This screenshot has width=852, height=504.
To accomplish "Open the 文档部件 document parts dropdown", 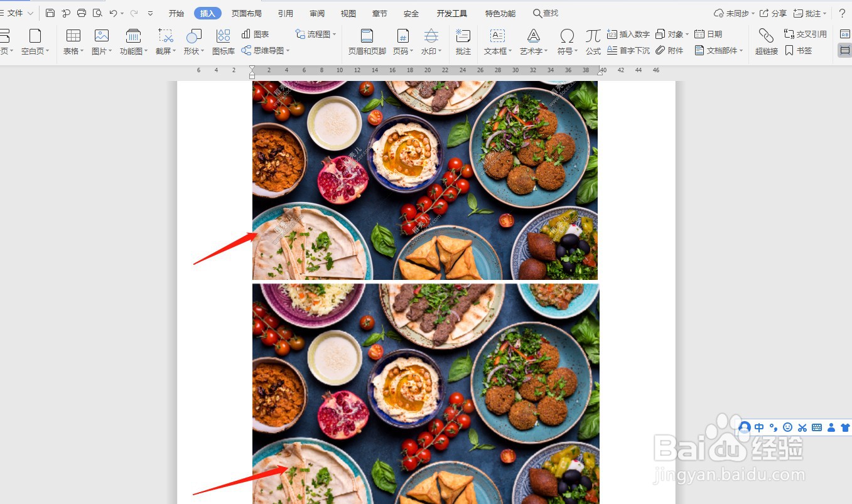I will 719,50.
